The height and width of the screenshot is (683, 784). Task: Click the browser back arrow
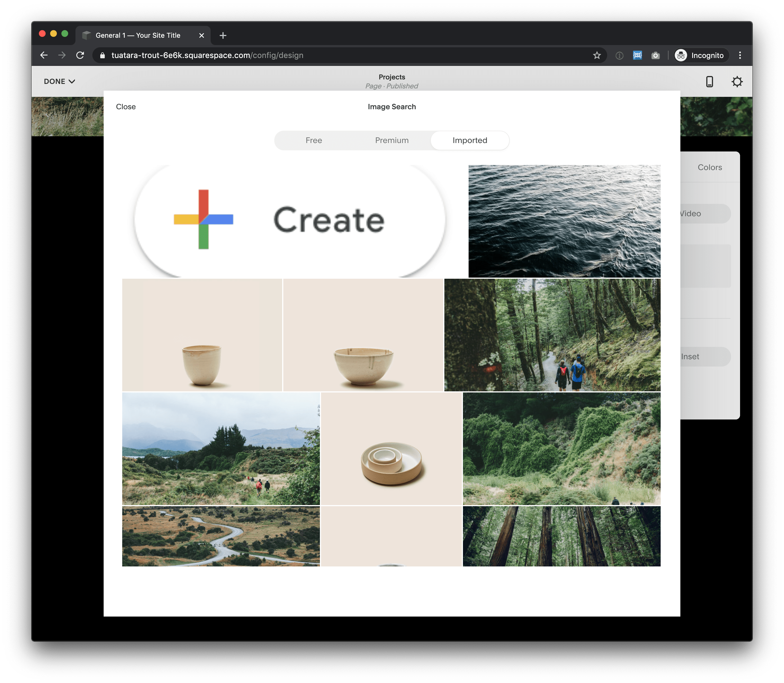(44, 55)
